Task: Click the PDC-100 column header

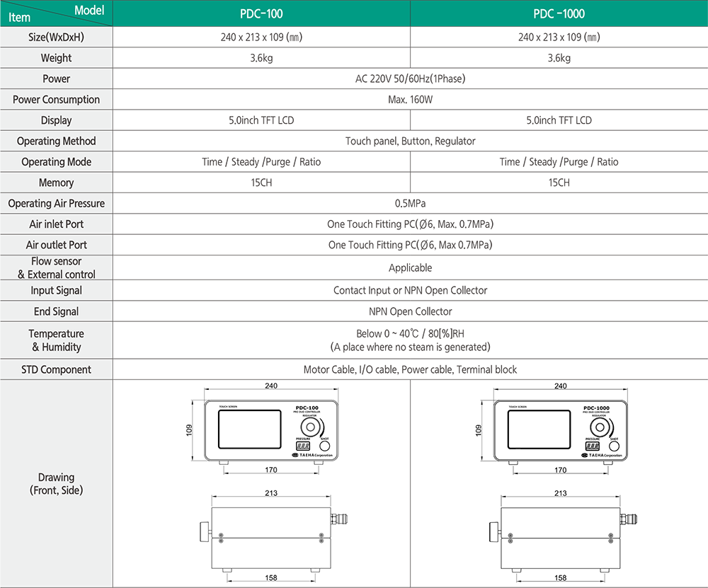Action: 261,13
